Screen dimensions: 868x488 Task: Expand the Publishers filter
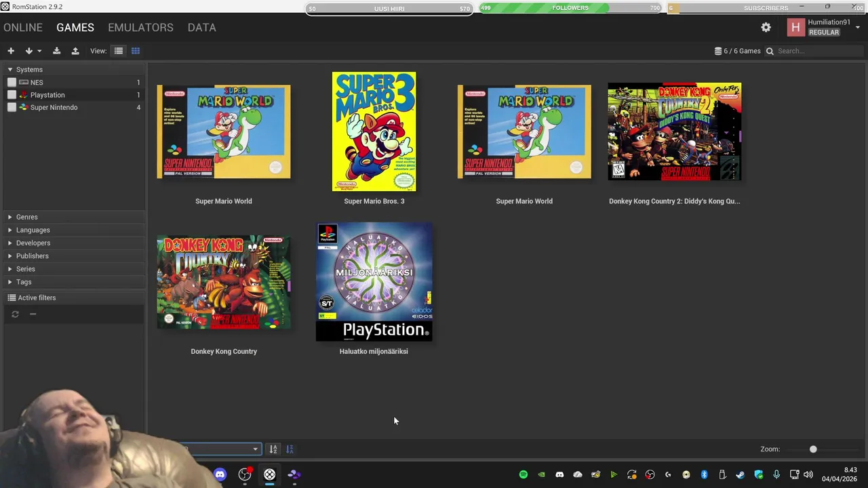click(x=74, y=256)
